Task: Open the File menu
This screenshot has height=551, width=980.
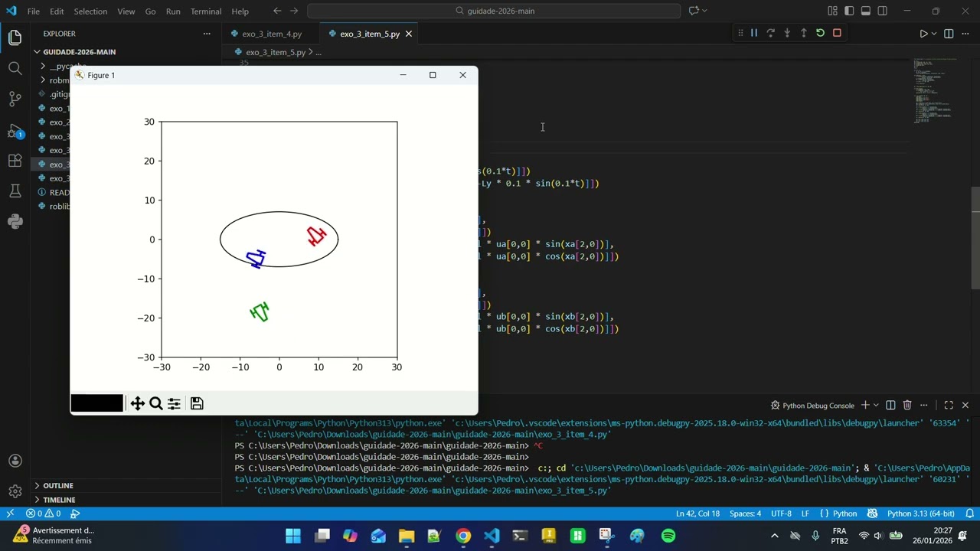Action: pyautogui.click(x=34, y=11)
